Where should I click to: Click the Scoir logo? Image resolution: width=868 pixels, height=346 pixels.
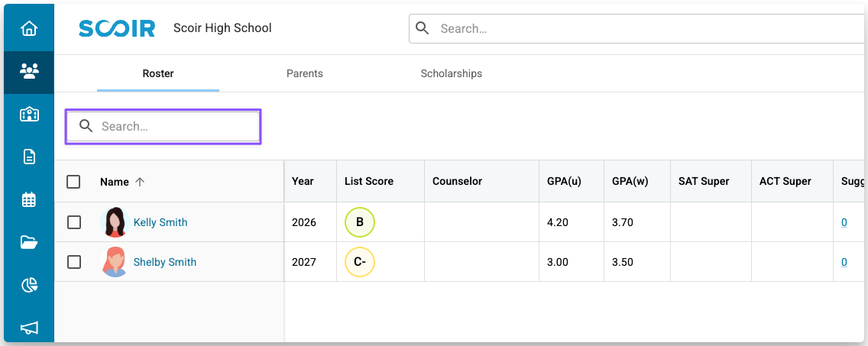(117, 29)
